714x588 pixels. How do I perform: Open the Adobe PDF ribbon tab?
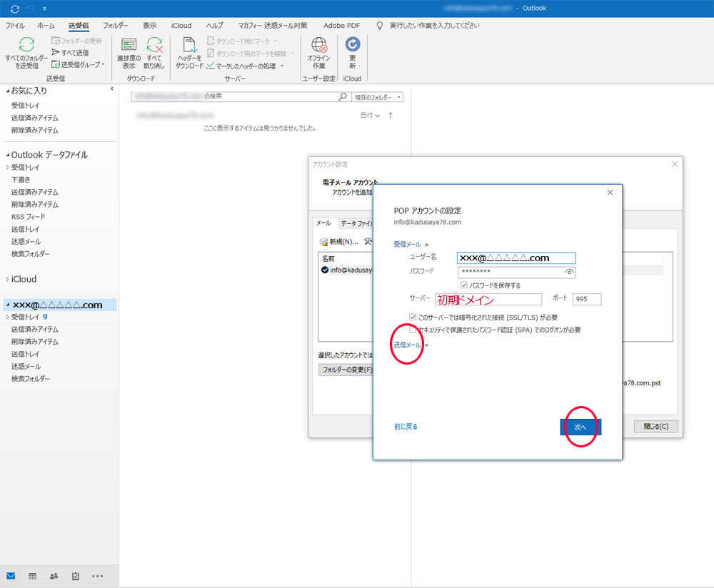[x=341, y=26]
